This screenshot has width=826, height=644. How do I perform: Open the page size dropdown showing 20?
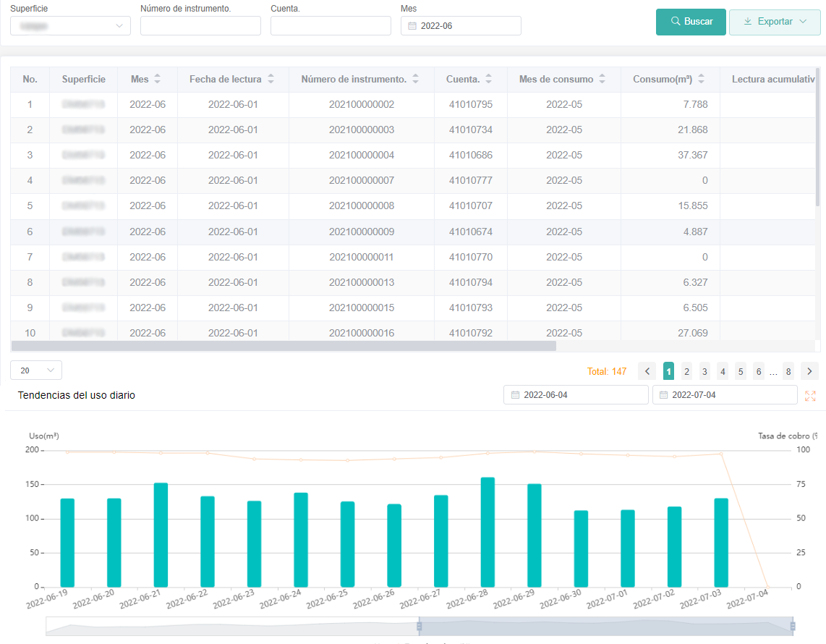point(36,370)
